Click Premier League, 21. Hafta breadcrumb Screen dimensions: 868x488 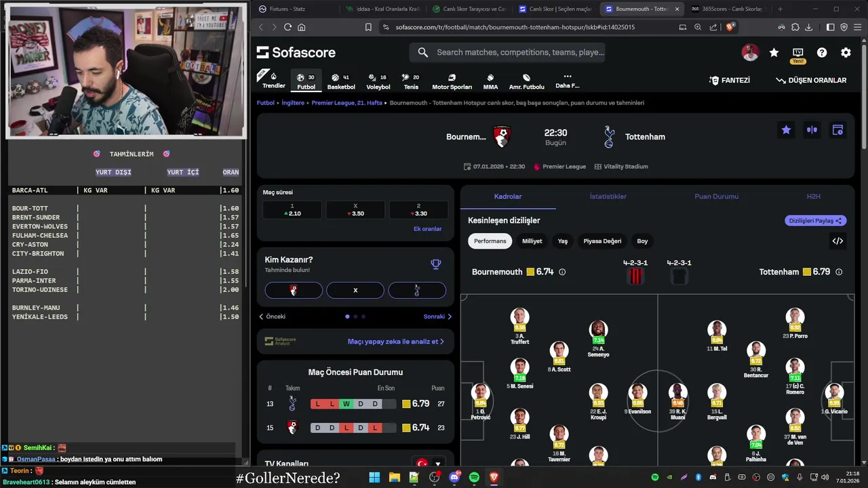tap(347, 103)
